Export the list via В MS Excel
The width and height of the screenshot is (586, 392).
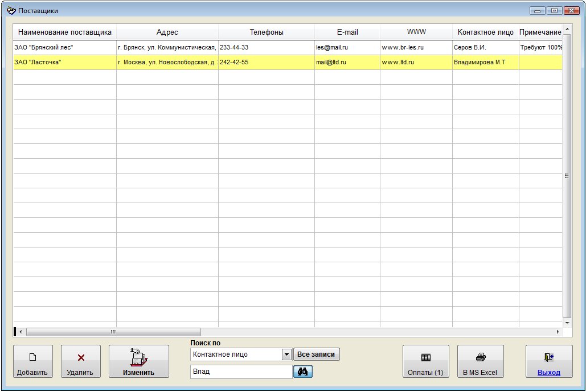(x=480, y=361)
